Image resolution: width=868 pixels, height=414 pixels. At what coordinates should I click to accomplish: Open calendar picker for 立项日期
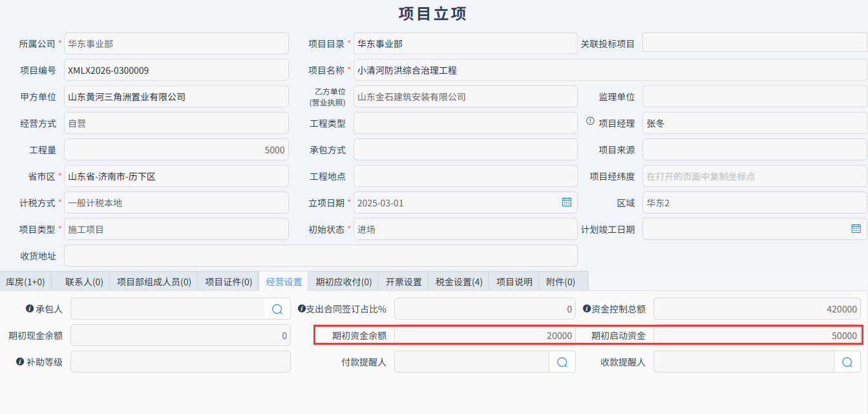pyautogui.click(x=566, y=202)
